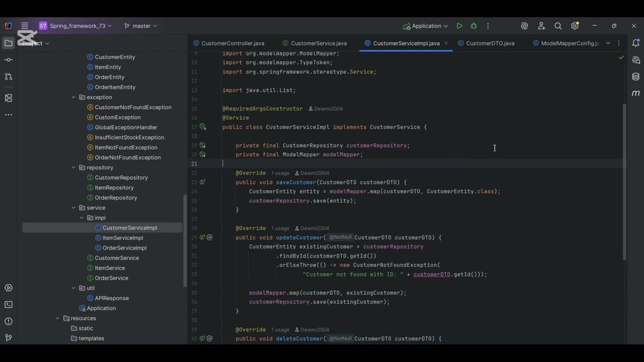Open the Maven tool window

point(636,93)
